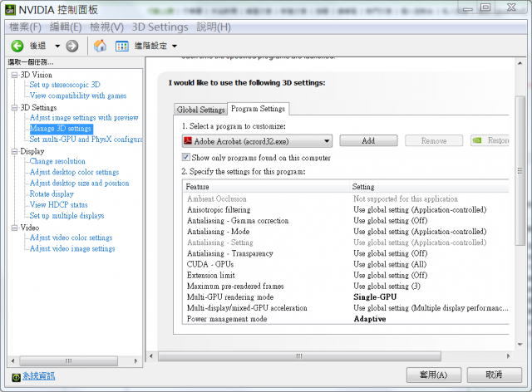The height and width of the screenshot is (392, 532).
Task: Open the 編輯(E) menu
Action: (x=66, y=27)
